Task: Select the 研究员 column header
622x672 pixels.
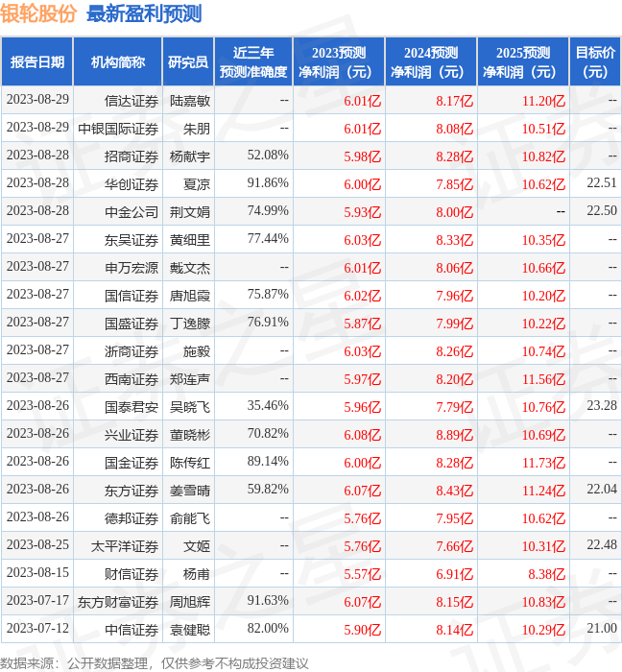Action: [188, 61]
